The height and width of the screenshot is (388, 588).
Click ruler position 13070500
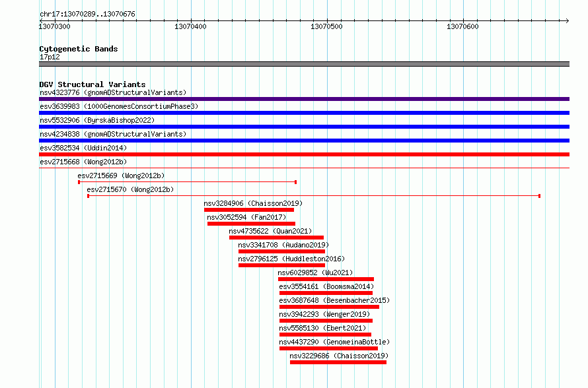pyautogui.click(x=326, y=26)
